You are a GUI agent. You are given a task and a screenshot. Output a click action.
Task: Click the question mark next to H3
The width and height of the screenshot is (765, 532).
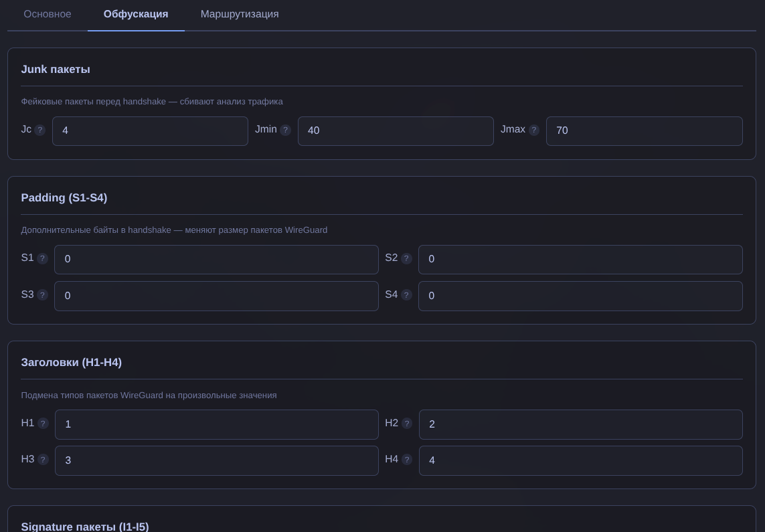coord(44,460)
